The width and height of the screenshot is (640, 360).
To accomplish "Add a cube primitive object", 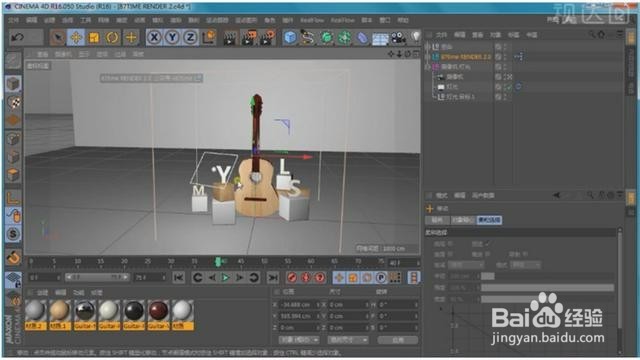I will [x=290, y=38].
